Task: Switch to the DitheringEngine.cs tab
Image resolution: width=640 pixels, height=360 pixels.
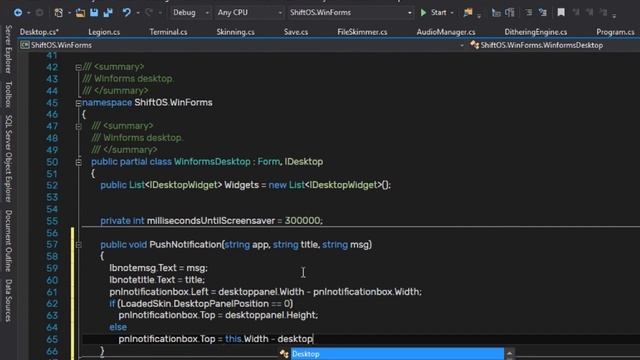Action: tap(536, 32)
